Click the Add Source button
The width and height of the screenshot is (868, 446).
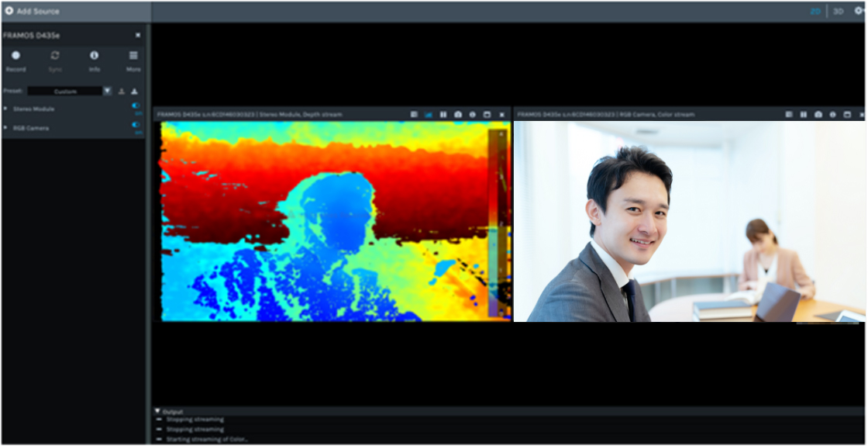click(x=33, y=12)
